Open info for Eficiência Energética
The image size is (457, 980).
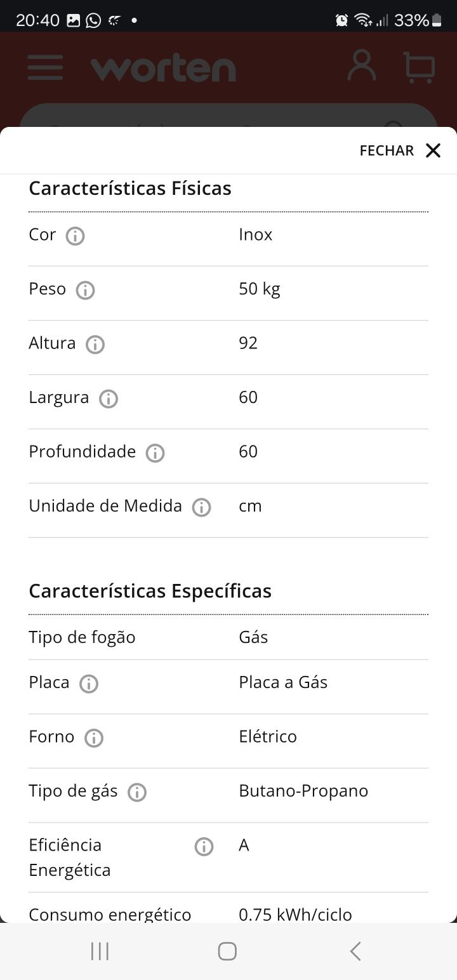[204, 847]
